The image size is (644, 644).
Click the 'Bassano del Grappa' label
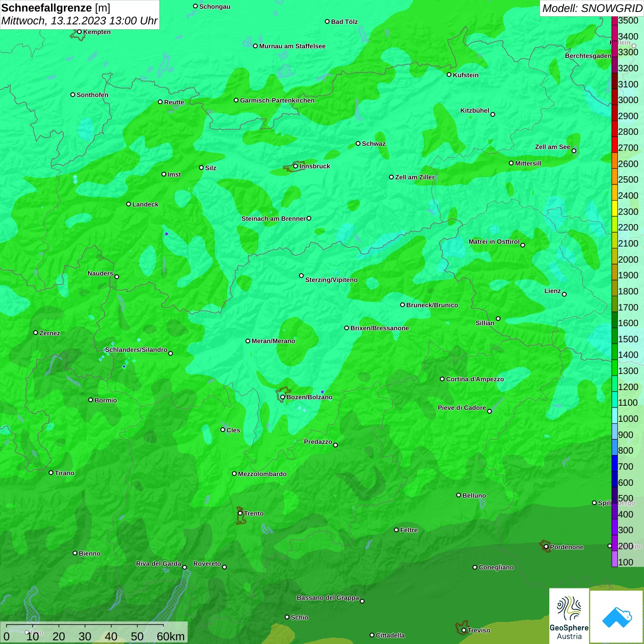coord(328,598)
